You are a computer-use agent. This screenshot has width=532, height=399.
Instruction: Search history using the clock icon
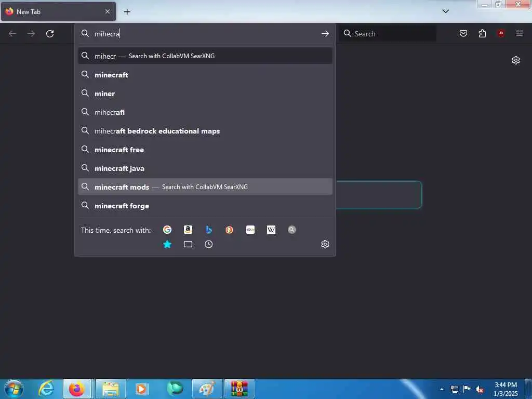[209, 244]
